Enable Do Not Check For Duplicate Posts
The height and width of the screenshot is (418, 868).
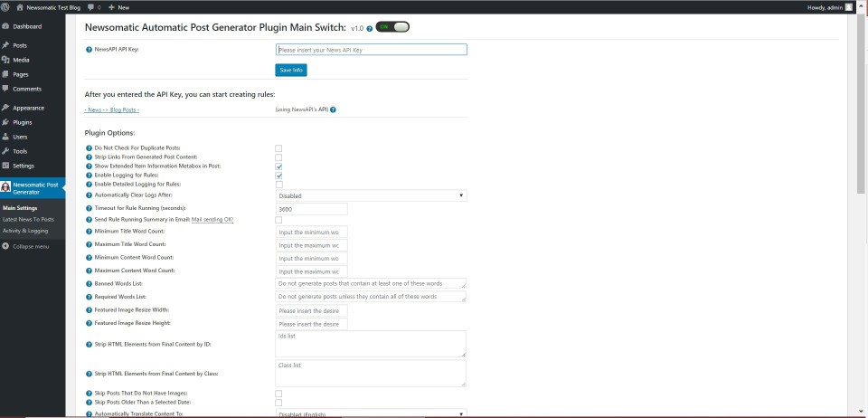pyautogui.click(x=279, y=147)
